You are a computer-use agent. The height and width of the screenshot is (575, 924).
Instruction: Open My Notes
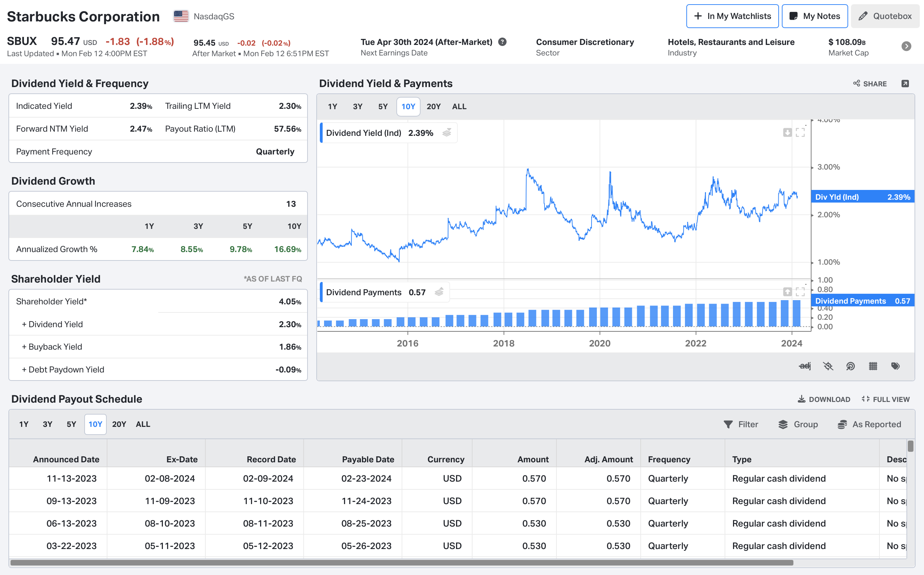[x=814, y=16]
